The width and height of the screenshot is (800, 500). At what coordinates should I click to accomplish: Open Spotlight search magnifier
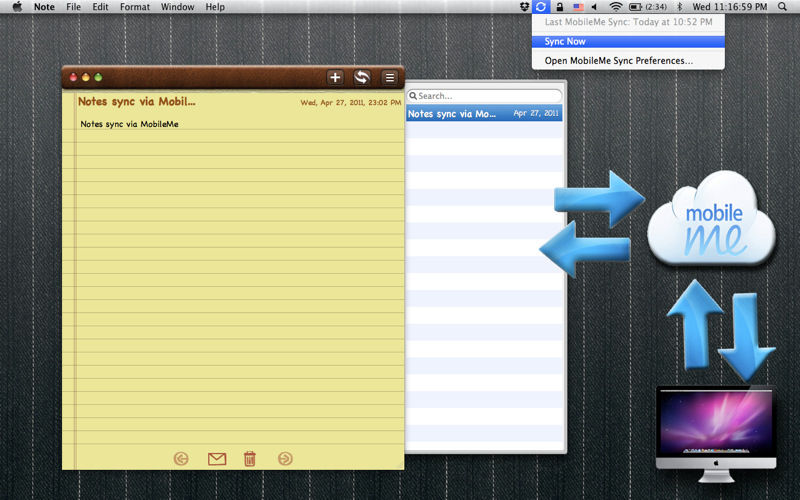point(782,7)
